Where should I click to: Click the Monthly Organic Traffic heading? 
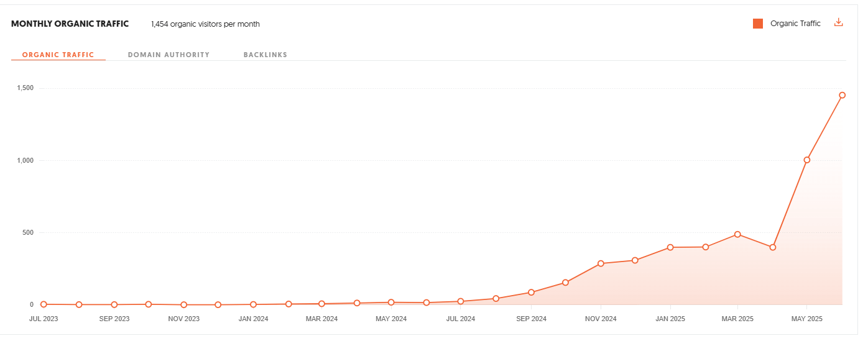pyautogui.click(x=70, y=24)
